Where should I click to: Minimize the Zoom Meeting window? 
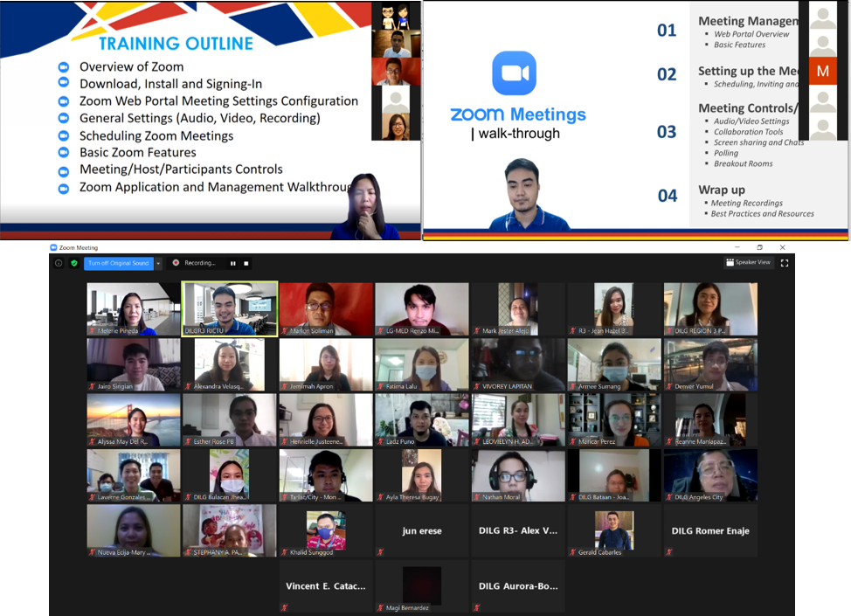pos(737,247)
